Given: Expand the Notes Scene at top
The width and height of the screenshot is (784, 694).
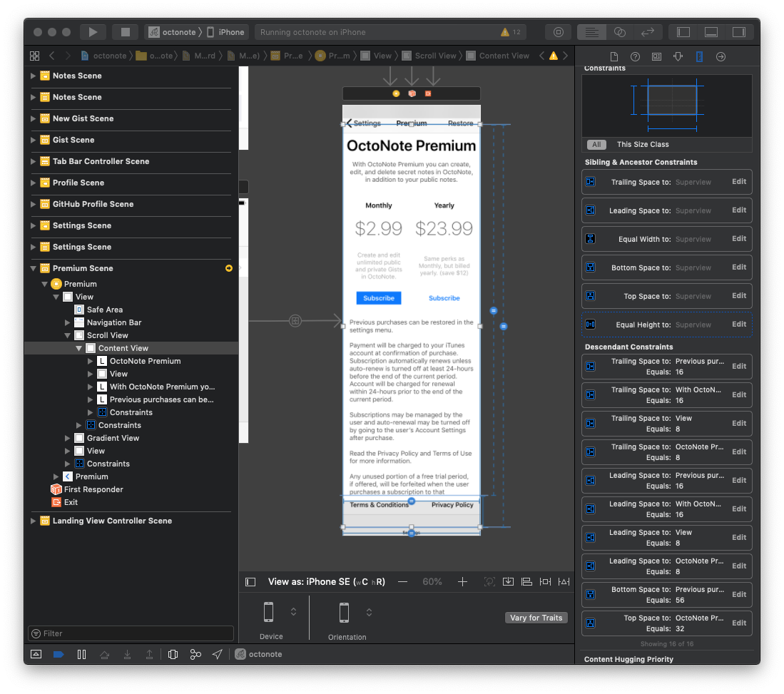Looking at the screenshot, I should 33,76.
